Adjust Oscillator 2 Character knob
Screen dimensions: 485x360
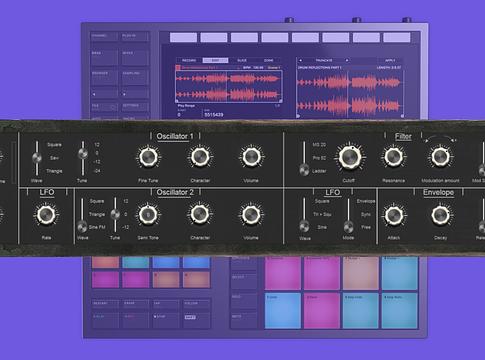pos(200,214)
